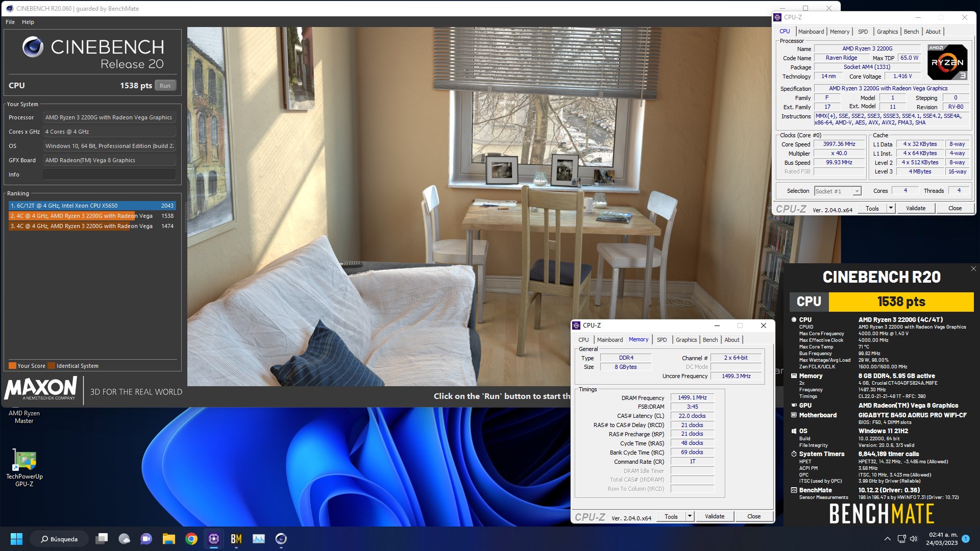Viewport: 980px width, 551px height.
Task: Open Task View from the taskbar
Action: coord(102,539)
